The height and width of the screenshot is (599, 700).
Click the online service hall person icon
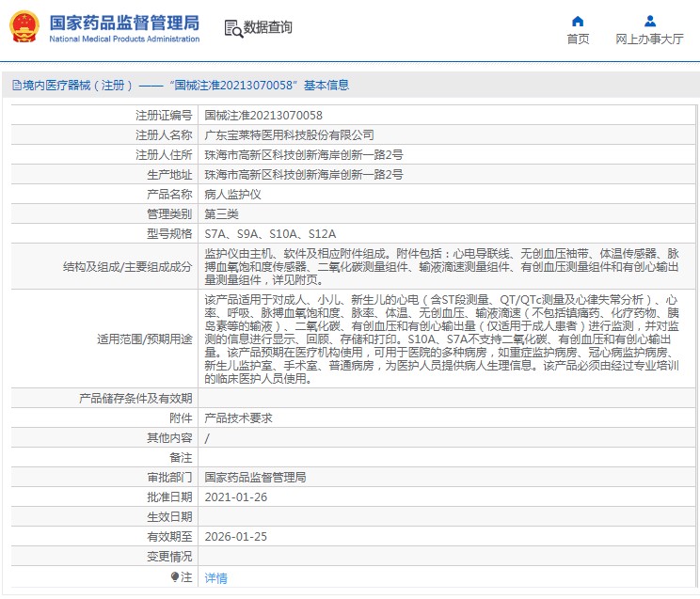650,21
